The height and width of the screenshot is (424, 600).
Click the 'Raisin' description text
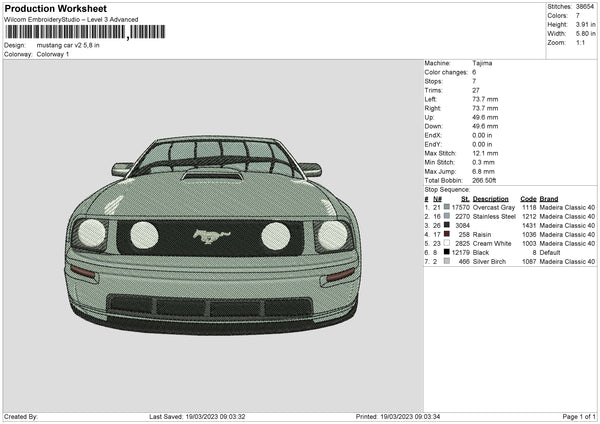tap(482, 235)
